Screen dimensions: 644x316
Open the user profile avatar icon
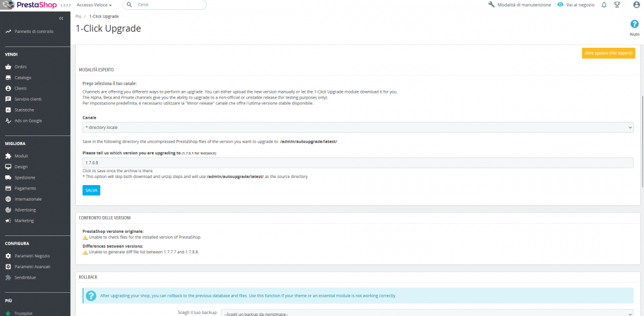(636, 5)
